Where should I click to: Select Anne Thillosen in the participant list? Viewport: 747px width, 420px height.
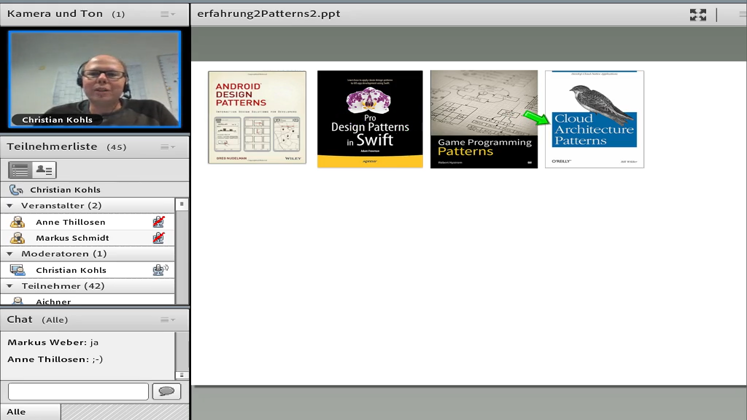[x=70, y=222]
